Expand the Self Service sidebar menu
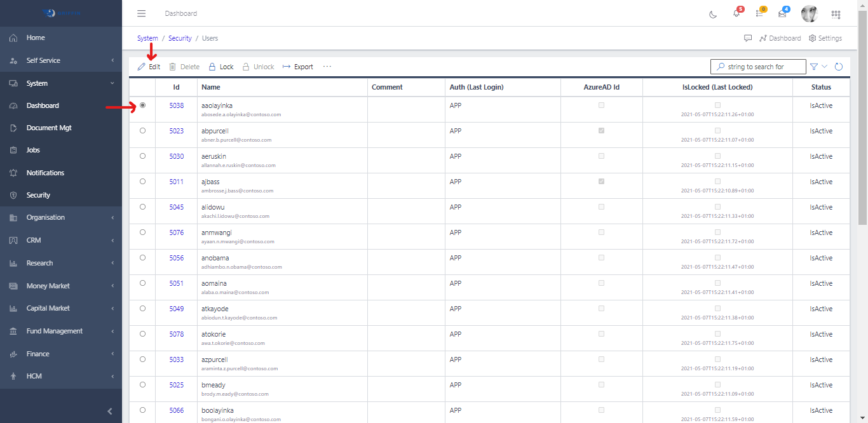This screenshot has width=868, height=423. pyautogui.click(x=61, y=60)
